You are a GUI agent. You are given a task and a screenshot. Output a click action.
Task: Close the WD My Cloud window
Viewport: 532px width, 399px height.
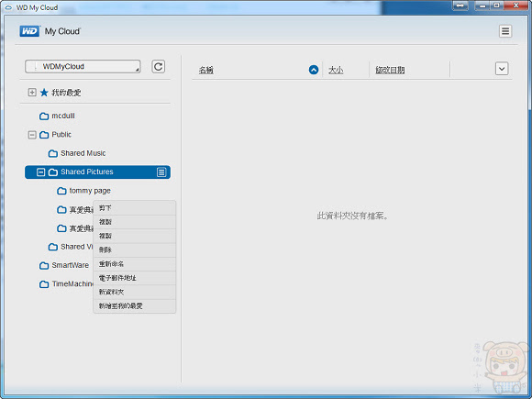pyautogui.click(x=515, y=6)
